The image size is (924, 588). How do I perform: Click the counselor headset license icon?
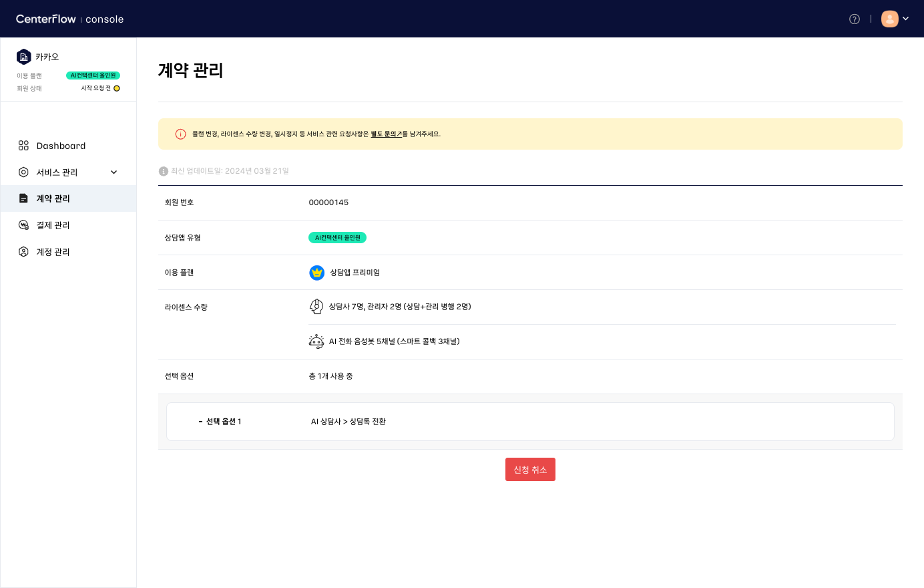pyautogui.click(x=316, y=307)
